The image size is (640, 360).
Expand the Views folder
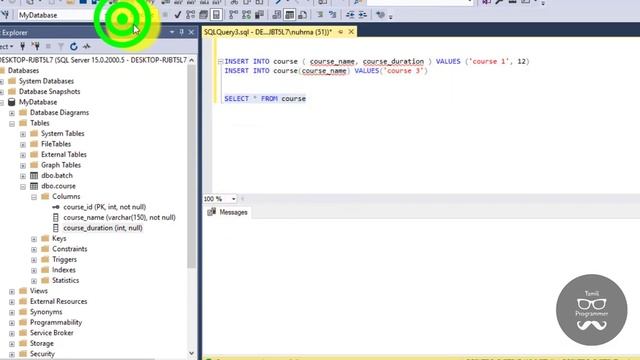12,291
